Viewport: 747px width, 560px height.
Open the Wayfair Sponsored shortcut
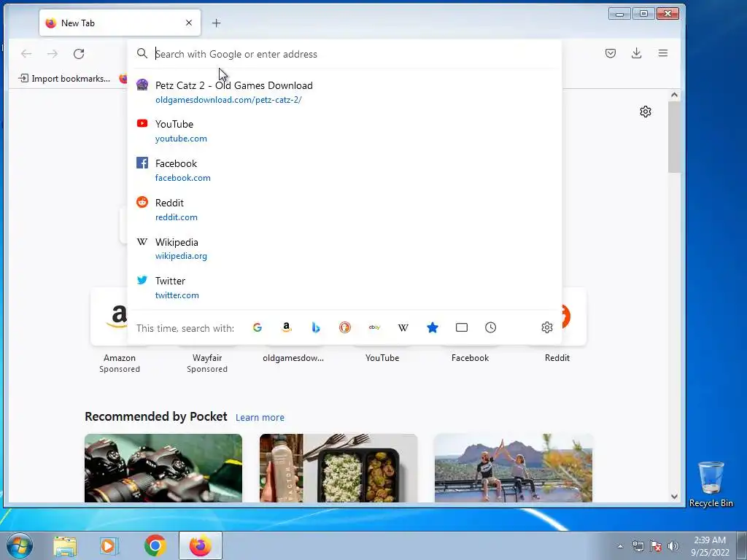click(x=206, y=363)
